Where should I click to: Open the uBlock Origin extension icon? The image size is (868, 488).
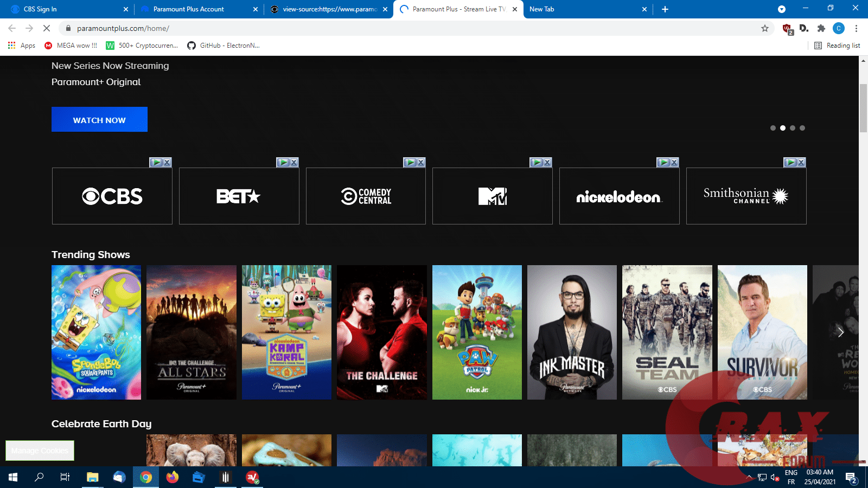point(788,29)
